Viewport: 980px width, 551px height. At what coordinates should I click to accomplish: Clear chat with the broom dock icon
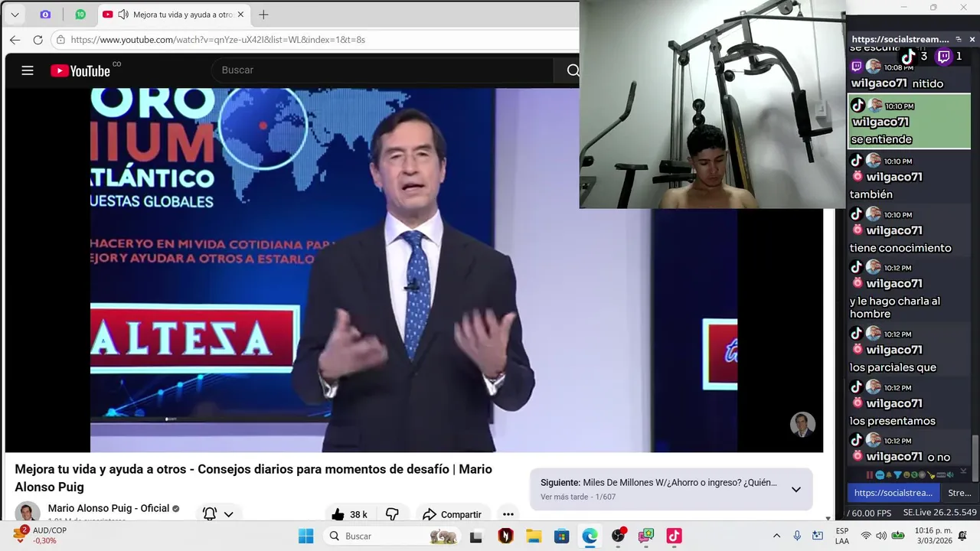click(931, 475)
